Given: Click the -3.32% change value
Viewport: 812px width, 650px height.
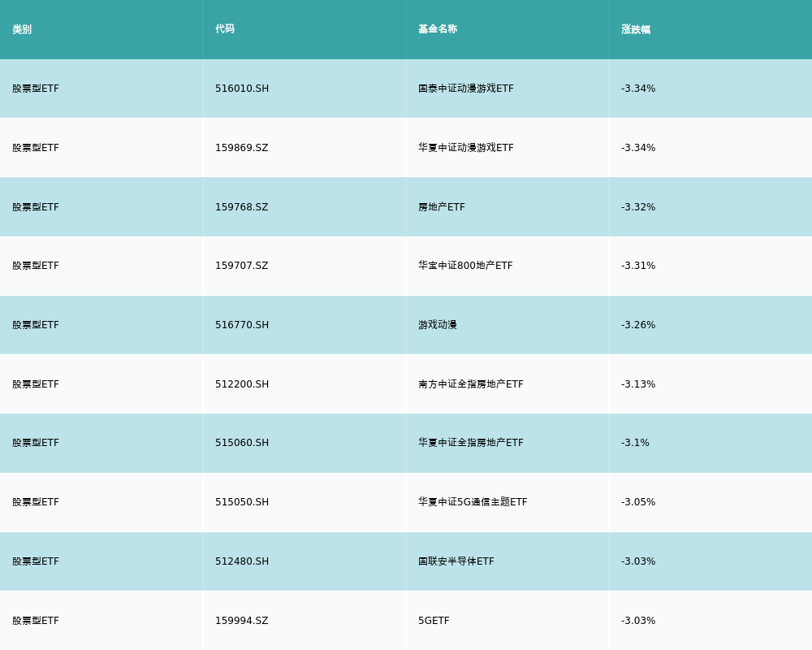Looking at the screenshot, I should point(638,207).
